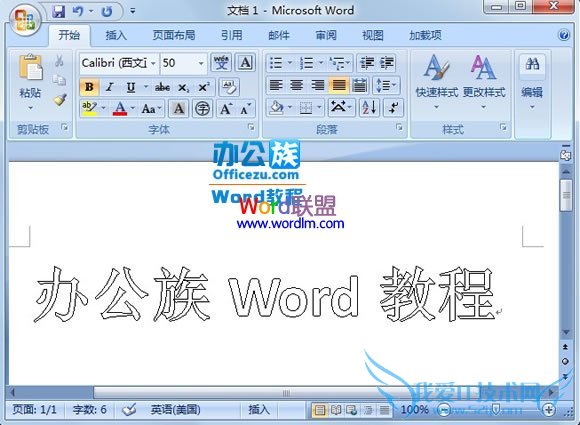This screenshot has height=425, width=580.
Task: Open the phonetic guide tool
Action: coord(221,63)
